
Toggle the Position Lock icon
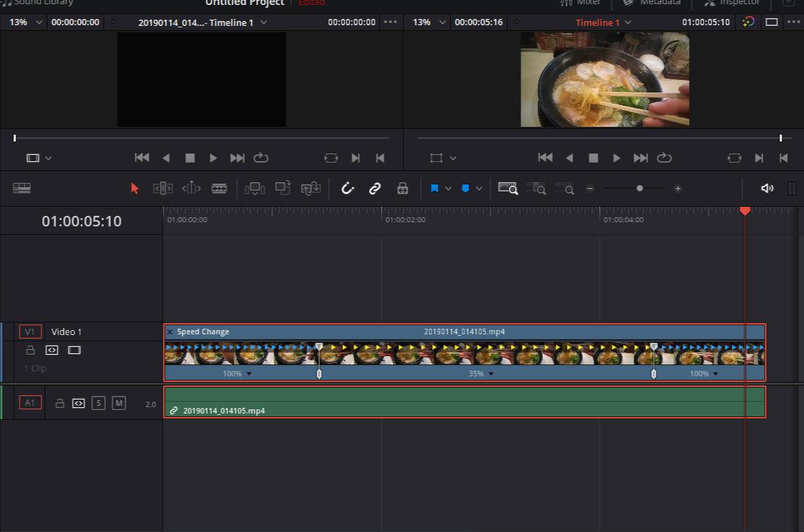click(403, 189)
